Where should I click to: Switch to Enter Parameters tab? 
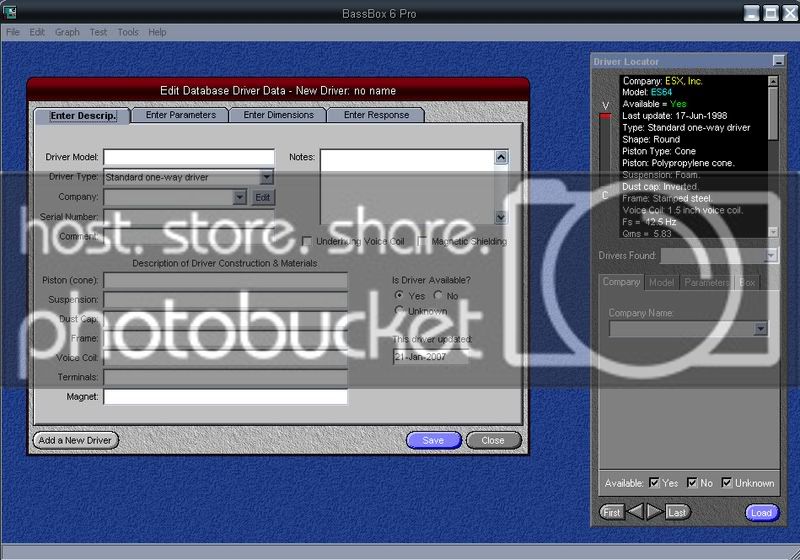click(181, 115)
